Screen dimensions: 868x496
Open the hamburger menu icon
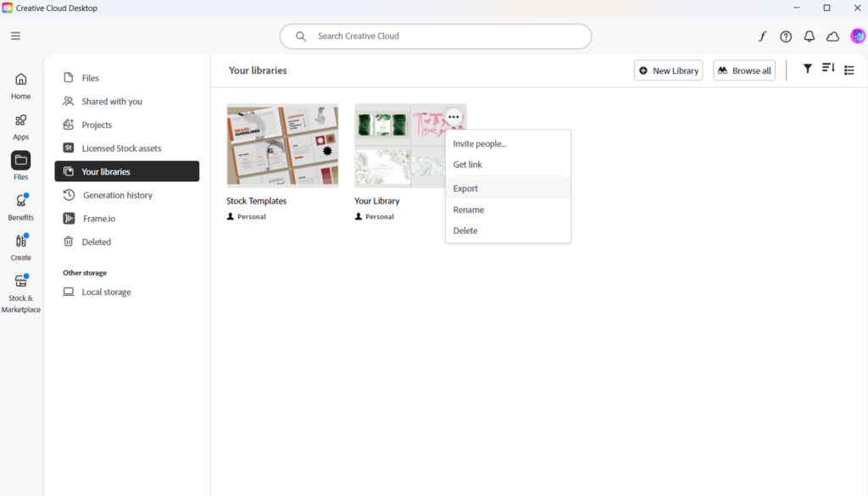tap(15, 36)
